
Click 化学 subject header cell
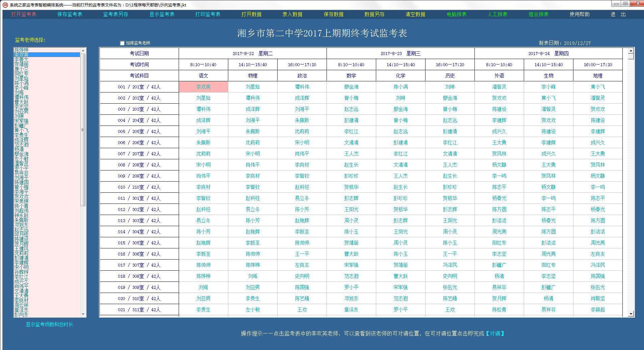click(401, 76)
